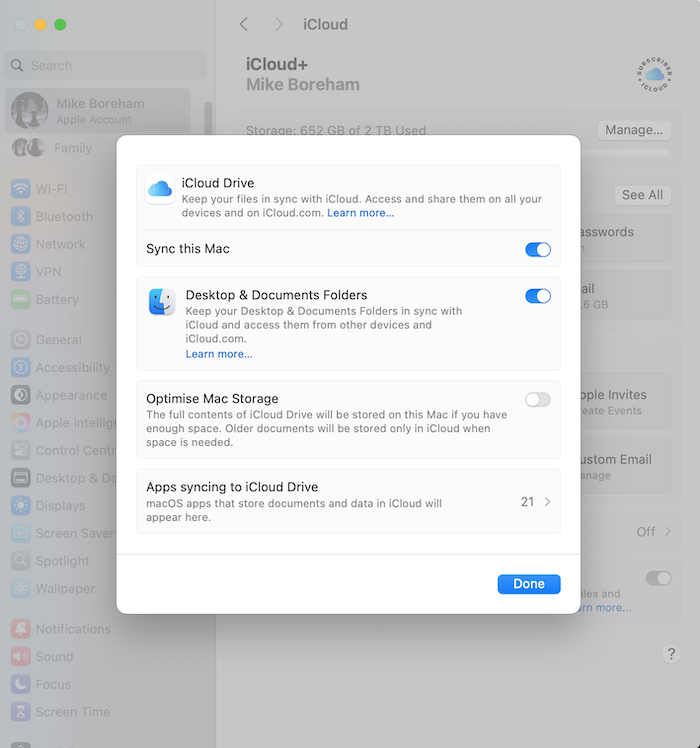700x748 pixels.
Task: Open Learn more link under Desktop & Documents
Action: pyautogui.click(x=219, y=354)
